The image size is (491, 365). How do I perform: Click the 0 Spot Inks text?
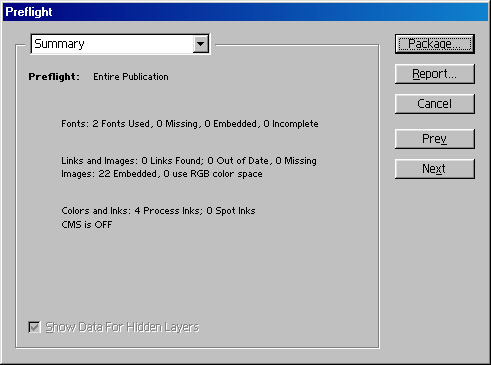[x=231, y=211]
